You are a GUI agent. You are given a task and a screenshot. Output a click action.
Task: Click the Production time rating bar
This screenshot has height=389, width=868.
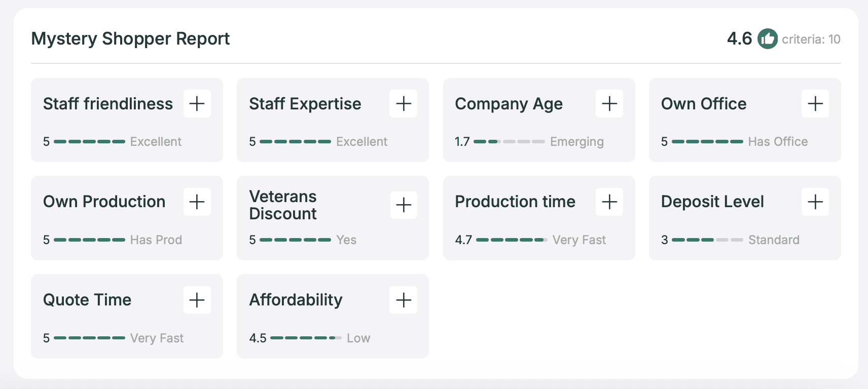click(x=512, y=240)
